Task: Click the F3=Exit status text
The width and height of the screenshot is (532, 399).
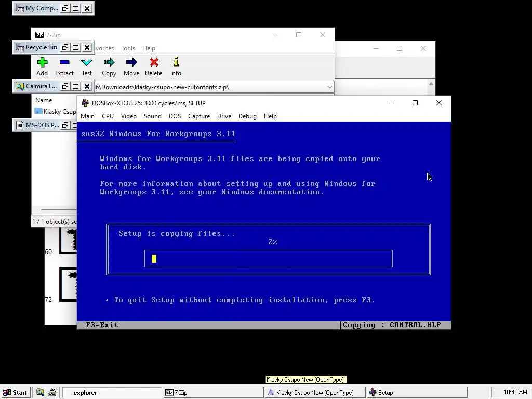Action: 102,325
